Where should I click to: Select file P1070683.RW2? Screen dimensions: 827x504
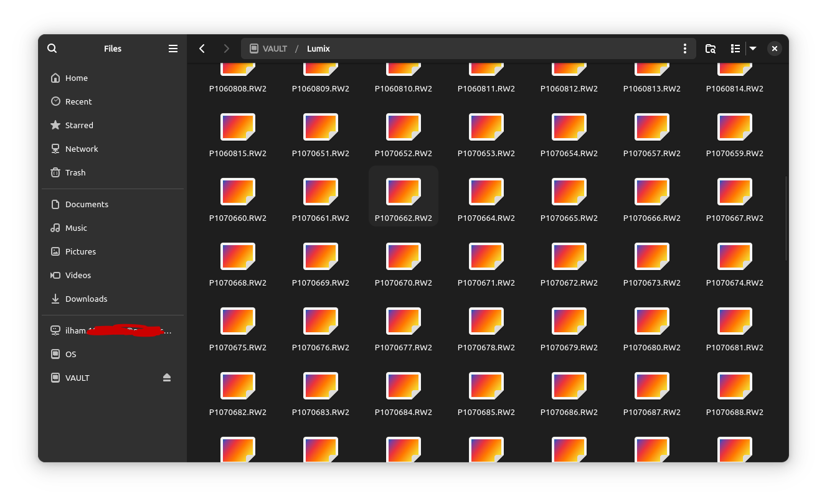pyautogui.click(x=321, y=394)
